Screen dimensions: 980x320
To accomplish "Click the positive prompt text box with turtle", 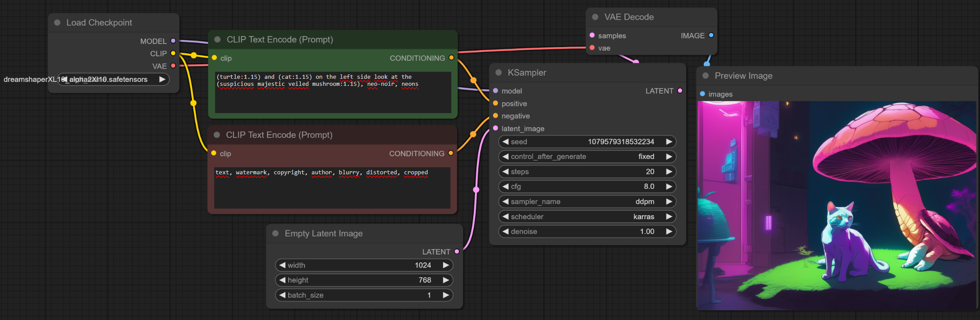I will pos(333,92).
